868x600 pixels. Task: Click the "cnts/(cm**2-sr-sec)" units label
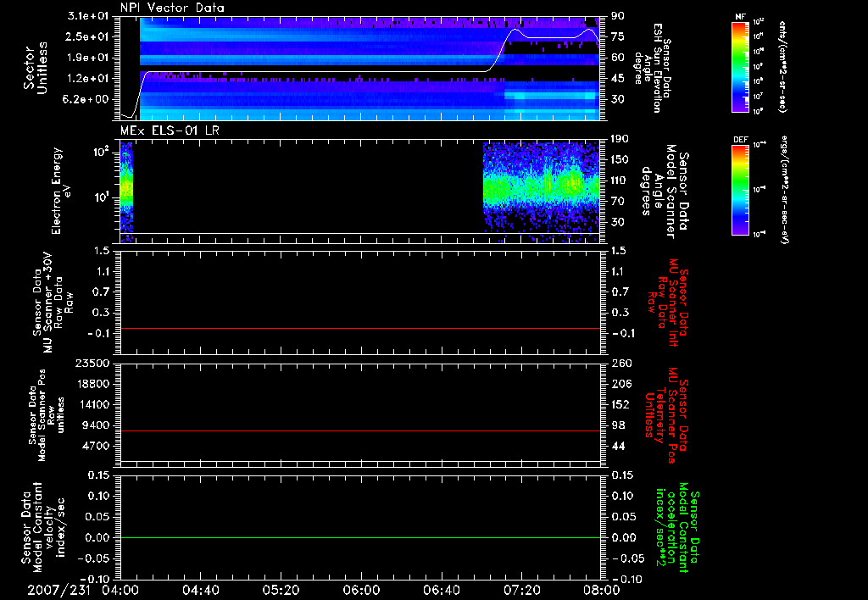(x=782, y=67)
